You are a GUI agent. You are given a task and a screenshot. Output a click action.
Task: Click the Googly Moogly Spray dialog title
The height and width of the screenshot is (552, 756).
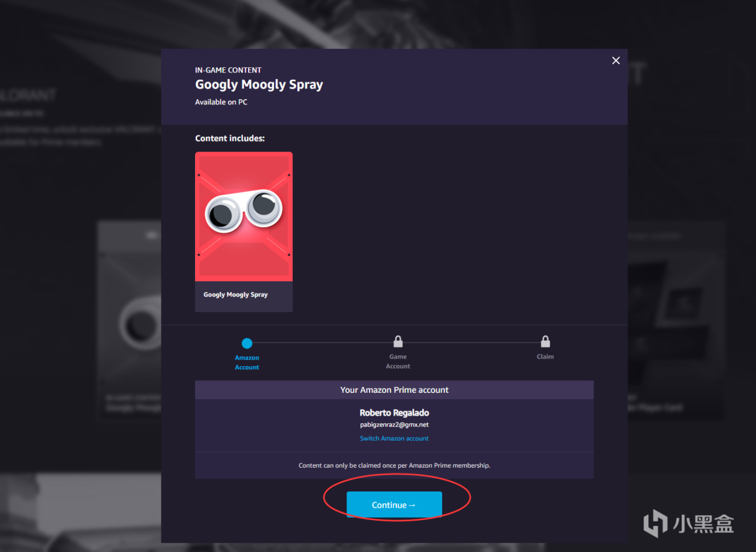tap(259, 84)
